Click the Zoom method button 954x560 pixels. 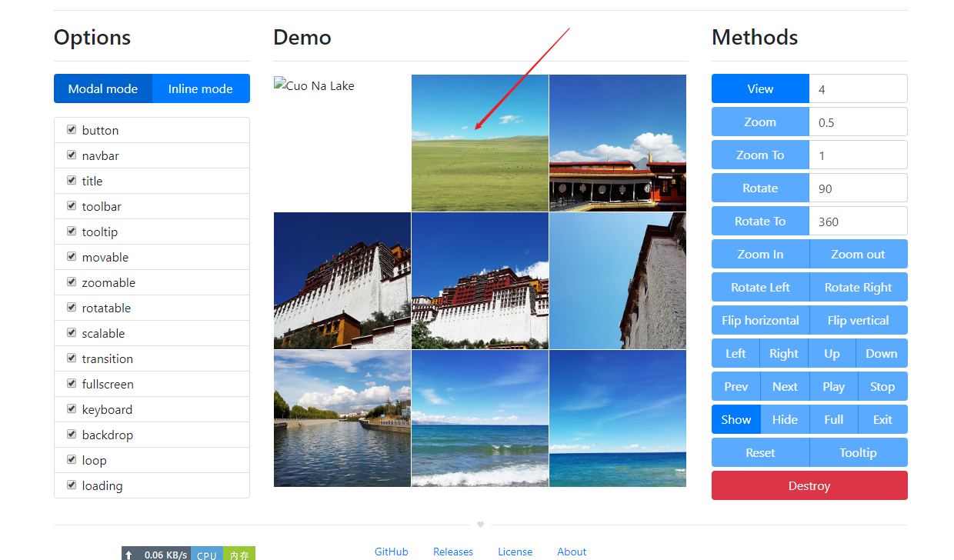click(x=760, y=122)
